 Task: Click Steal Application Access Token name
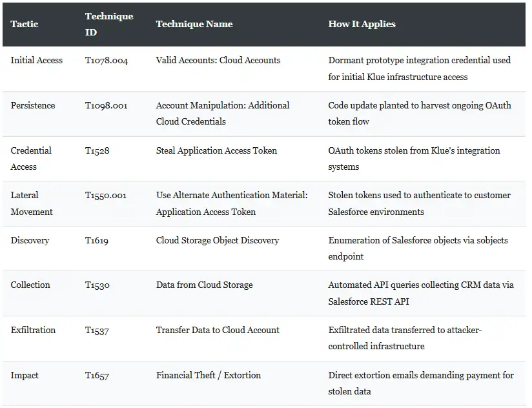216,150
